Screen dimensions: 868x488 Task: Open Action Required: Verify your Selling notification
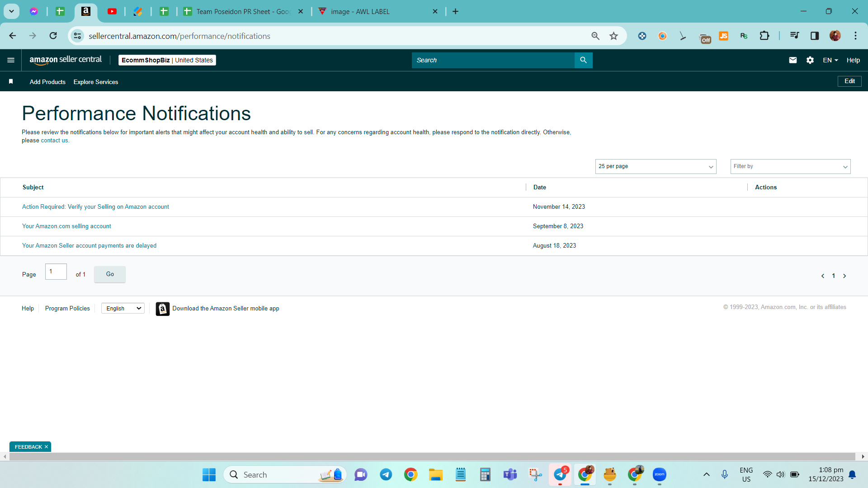pos(95,206)
